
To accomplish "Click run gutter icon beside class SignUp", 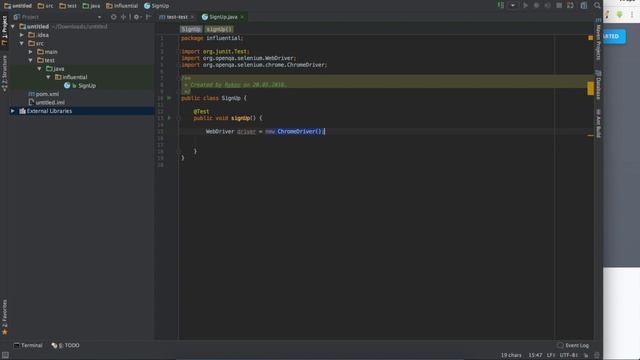I will point(169,98).
